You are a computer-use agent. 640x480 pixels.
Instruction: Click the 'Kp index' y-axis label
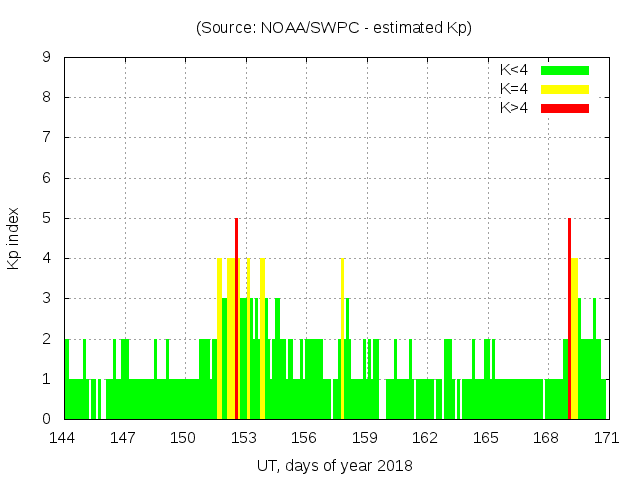pyautogui.click(x=13, y=238)
